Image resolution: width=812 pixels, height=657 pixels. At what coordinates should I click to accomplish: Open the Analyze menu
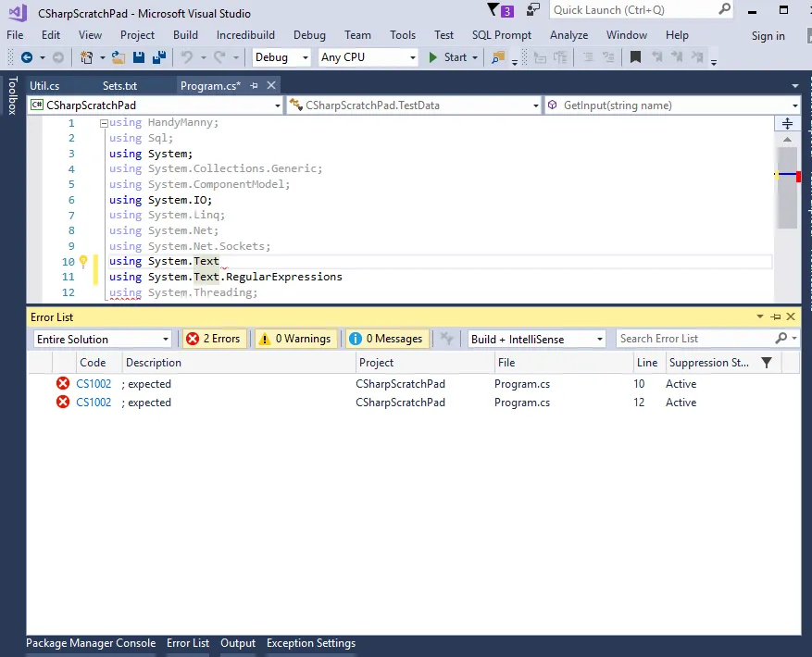pos(568,35)
